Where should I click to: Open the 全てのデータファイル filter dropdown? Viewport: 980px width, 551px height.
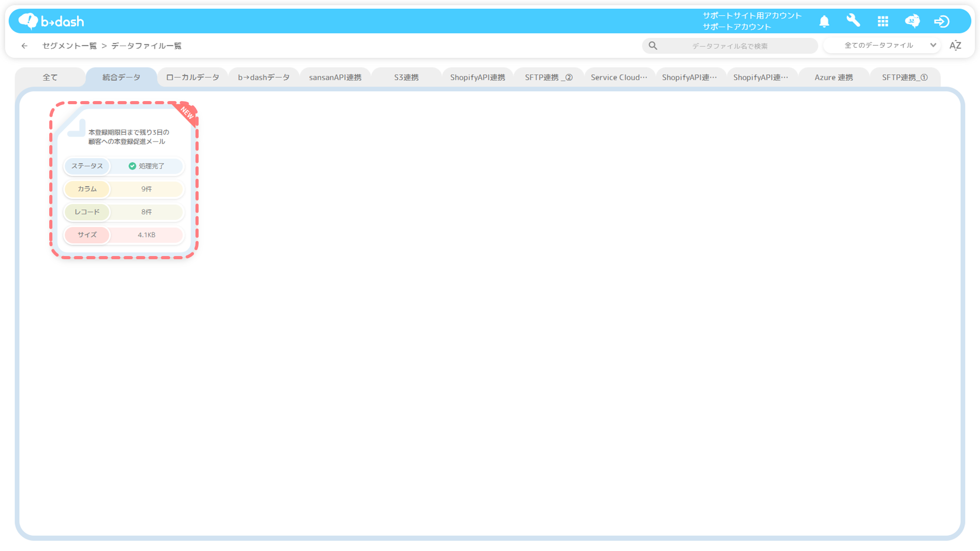coord(882,45)
